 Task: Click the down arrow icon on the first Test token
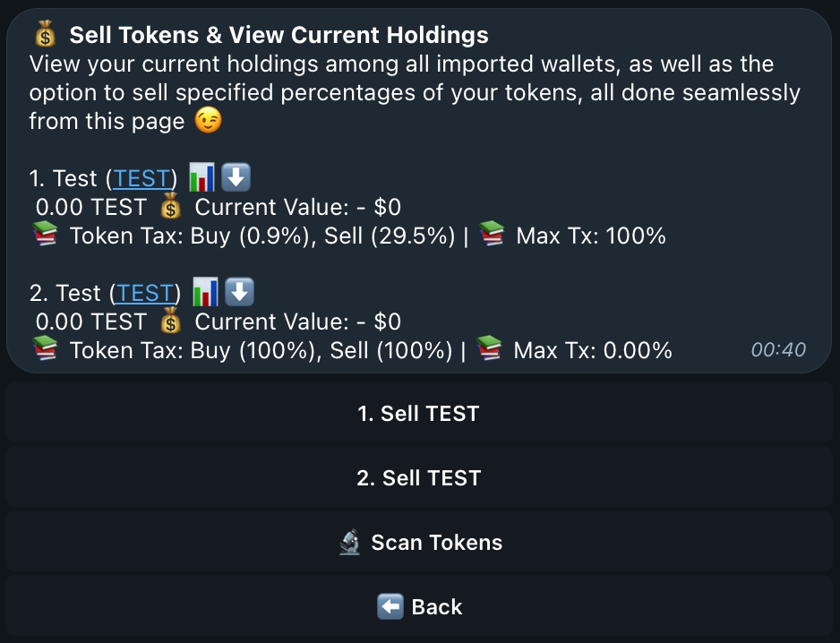235,177
